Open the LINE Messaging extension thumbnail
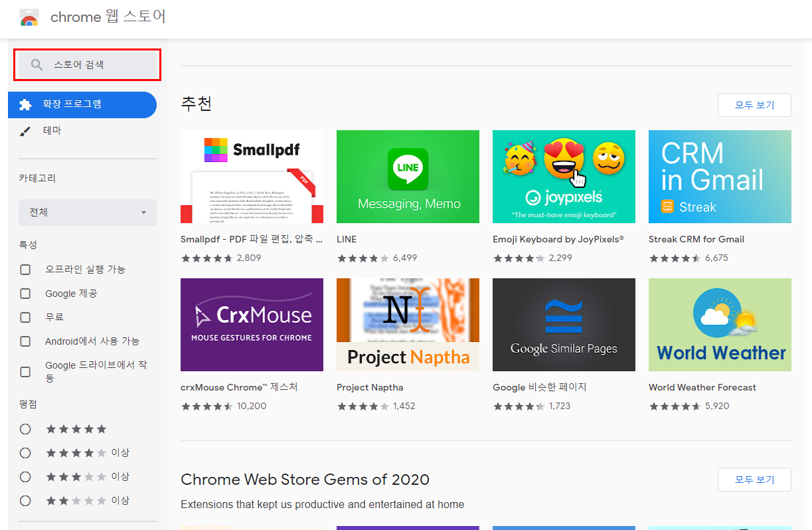The width and height of the screenshot is (812, 530). tap(408, 177)
